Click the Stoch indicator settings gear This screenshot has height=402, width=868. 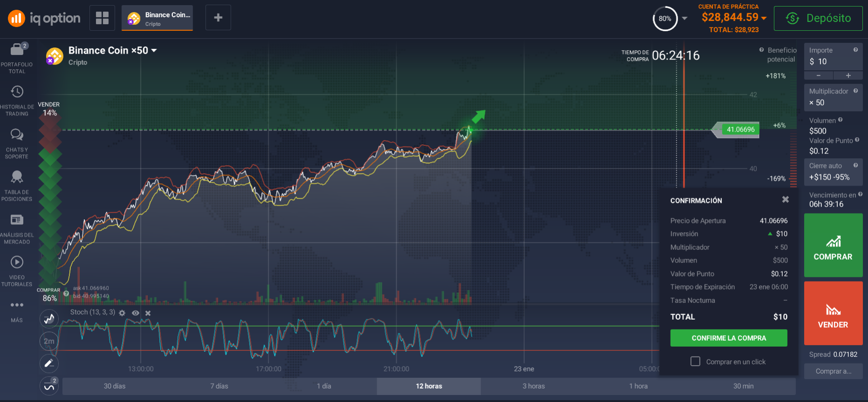(x=122, y=313)
